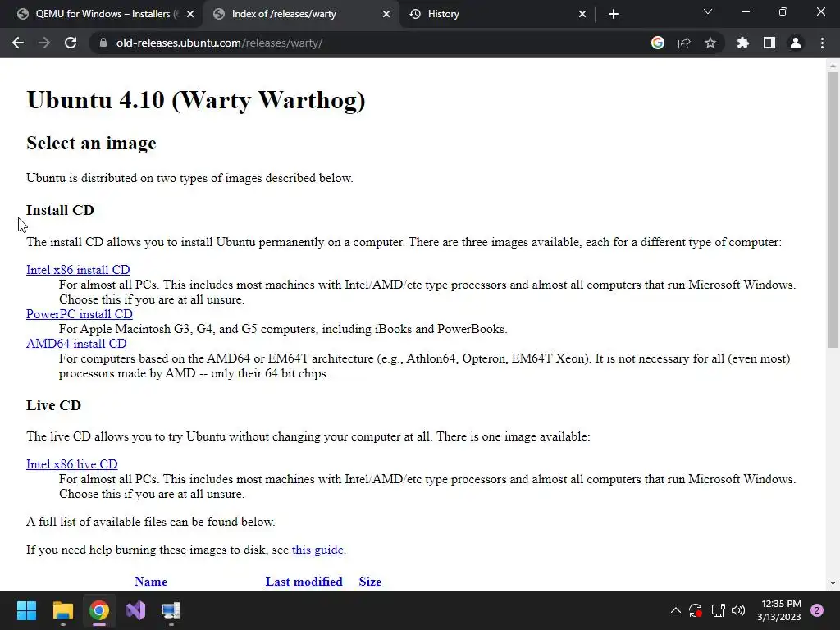Viewport: 840px width, 630px height.
Task: Toggle the browser side panel
Action: click(769, 43)
